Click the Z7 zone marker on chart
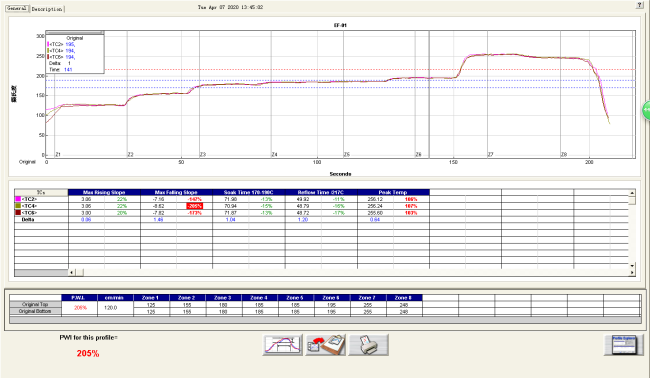This screenshot has height=378, width=650. click(491, 155)
